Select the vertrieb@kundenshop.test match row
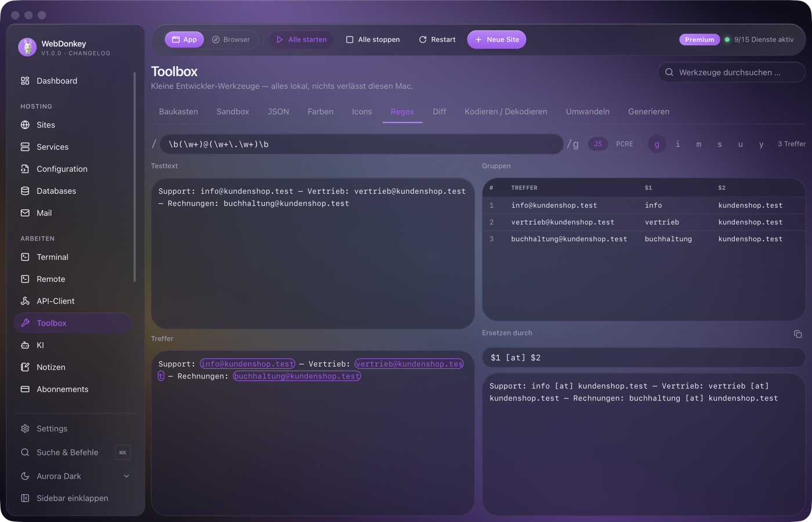The image size is (812, 522). 644,222
